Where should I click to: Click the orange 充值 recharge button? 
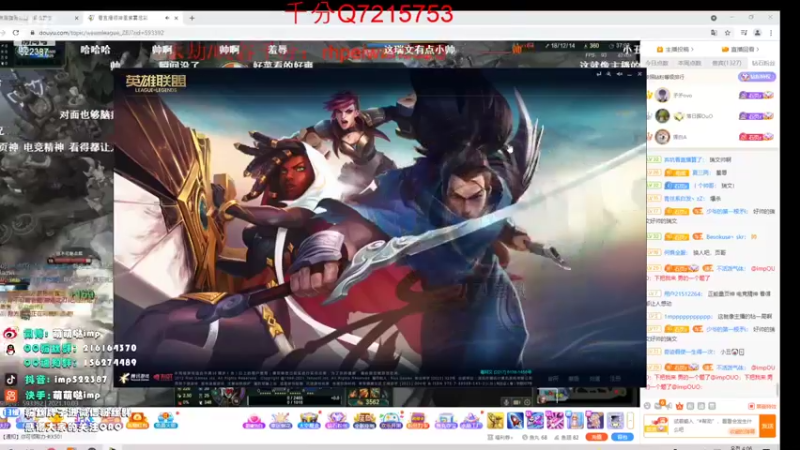click(596, 437)
